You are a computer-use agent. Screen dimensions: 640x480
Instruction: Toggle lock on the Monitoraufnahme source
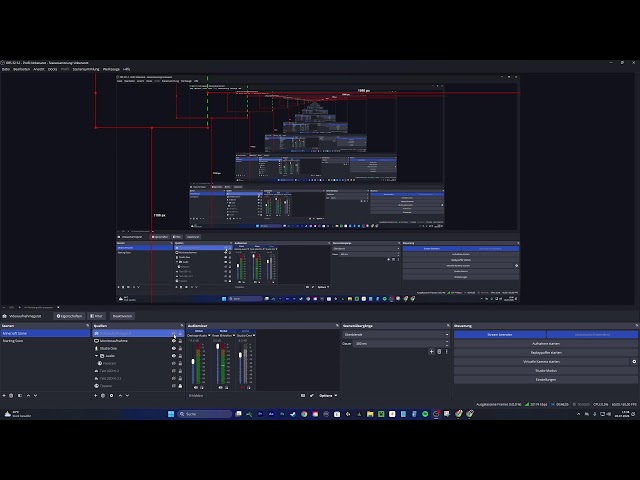[x=180, y=341]
